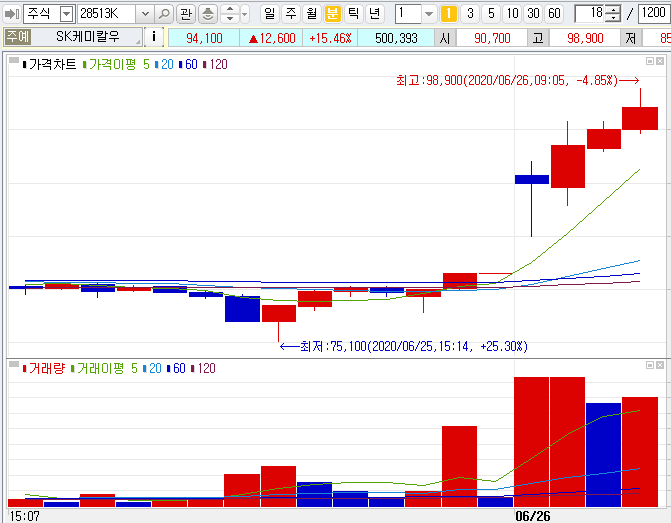Click the 시 open-price label
671x523 pixels.
pos(445,38)
